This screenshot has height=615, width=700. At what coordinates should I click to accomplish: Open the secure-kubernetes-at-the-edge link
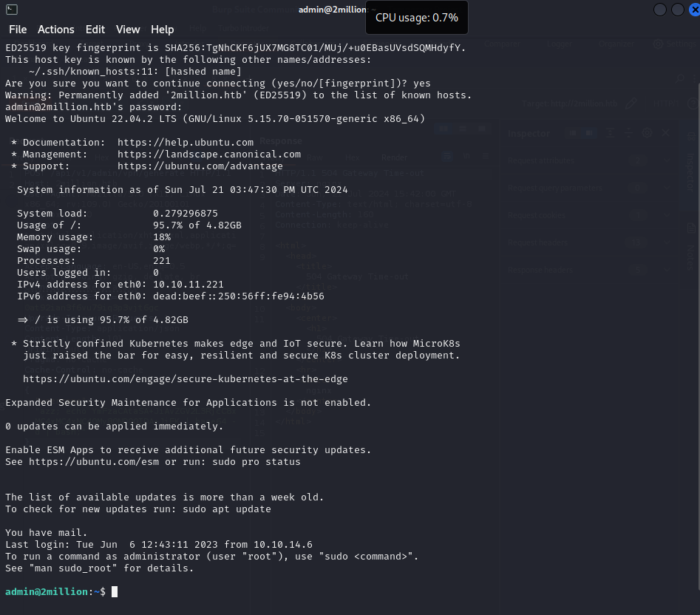click(x=186, y=379)
